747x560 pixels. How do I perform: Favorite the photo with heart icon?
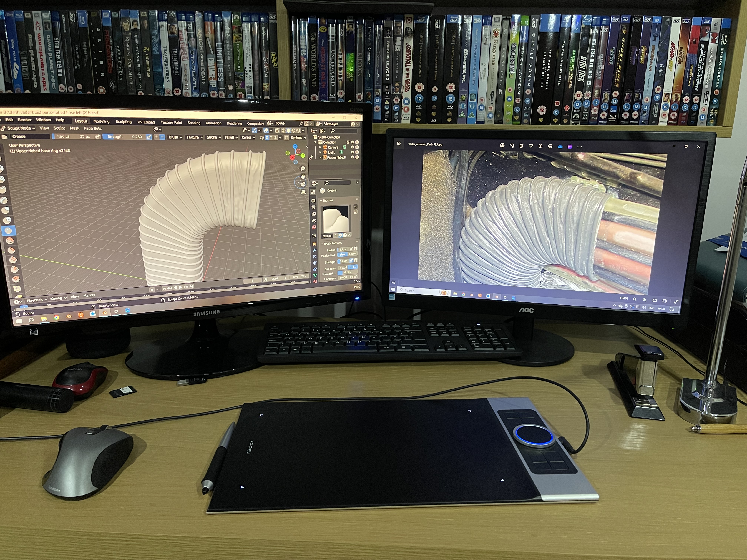click(x=531, y=146)
